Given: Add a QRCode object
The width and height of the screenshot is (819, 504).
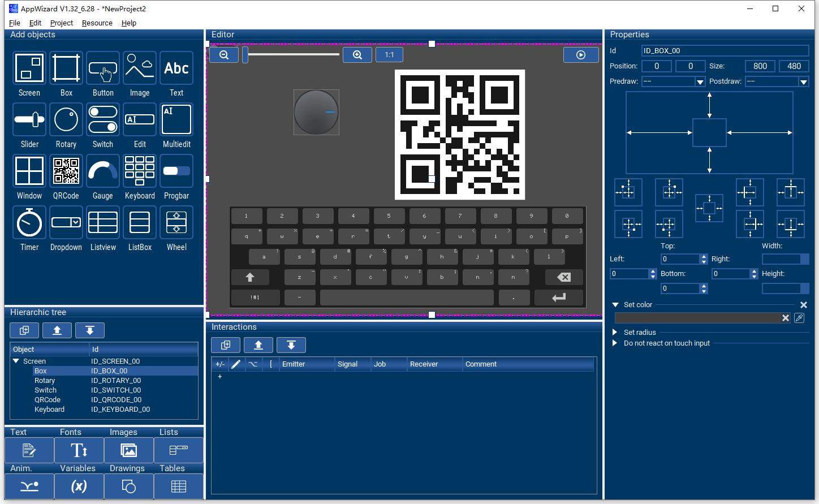Looking at the screenshot, I should click(x=66, y=171).
